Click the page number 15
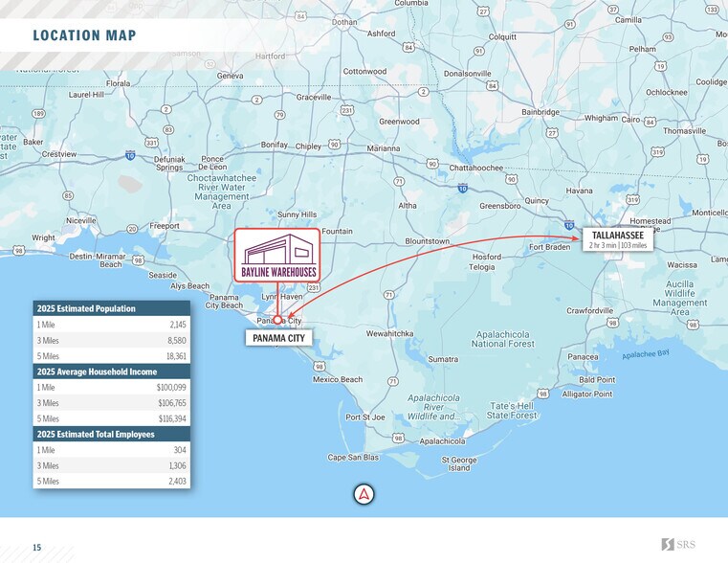Image resolution: width=728 pixels, height=563 pixels. click(36, 548)
